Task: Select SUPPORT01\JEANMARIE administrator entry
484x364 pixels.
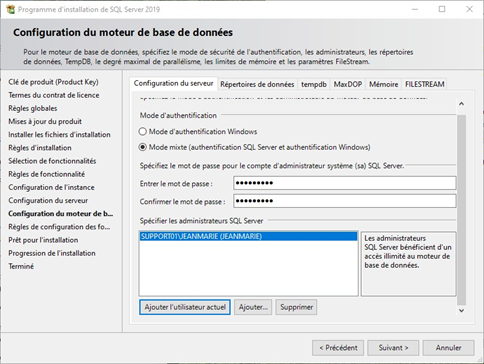Action: pyautogui.click(x=248, y=236)
